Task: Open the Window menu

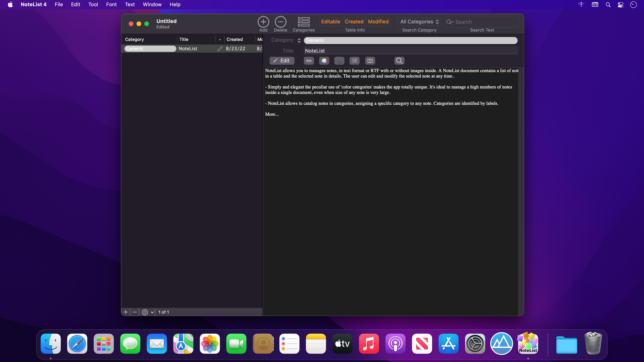Action: (x=152, y=4)
